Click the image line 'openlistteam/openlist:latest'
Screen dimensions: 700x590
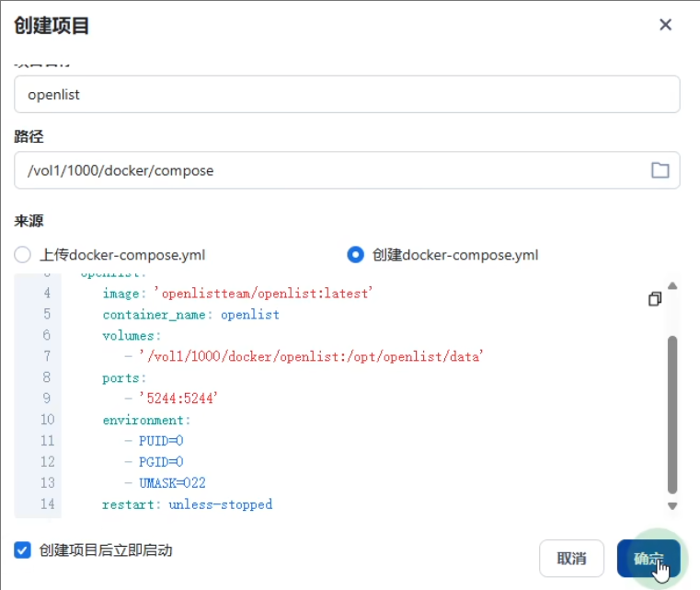click(x=237, y=294)
